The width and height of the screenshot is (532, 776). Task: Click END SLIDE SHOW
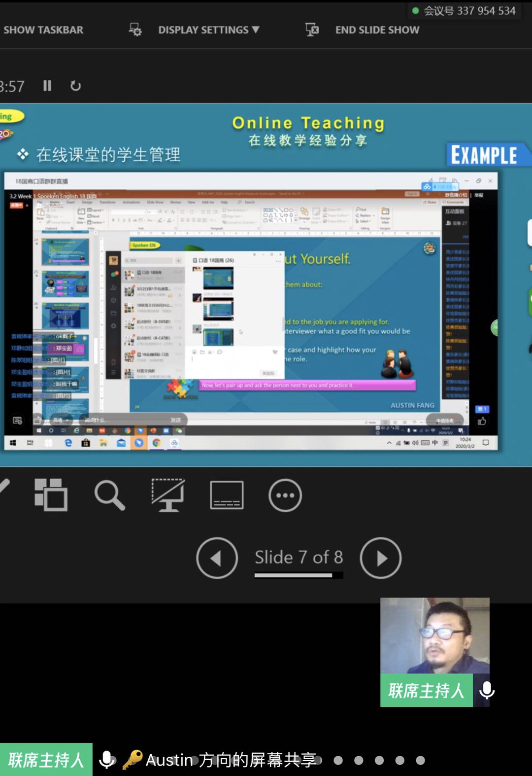[377, 30]
